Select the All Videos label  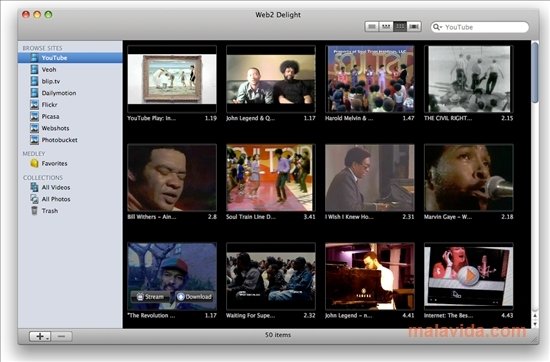click(56, 187)
